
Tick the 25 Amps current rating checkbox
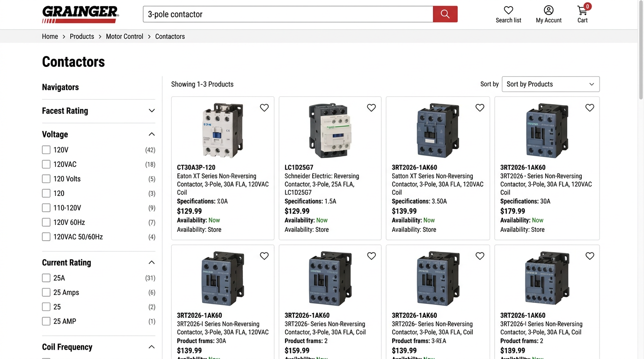[46, 293]
